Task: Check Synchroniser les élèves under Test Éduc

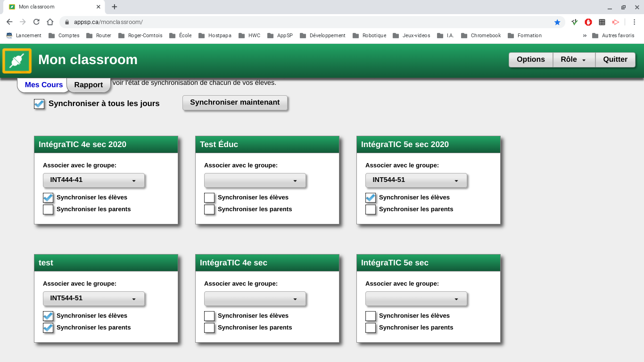Action: click(x=209, y=197)
